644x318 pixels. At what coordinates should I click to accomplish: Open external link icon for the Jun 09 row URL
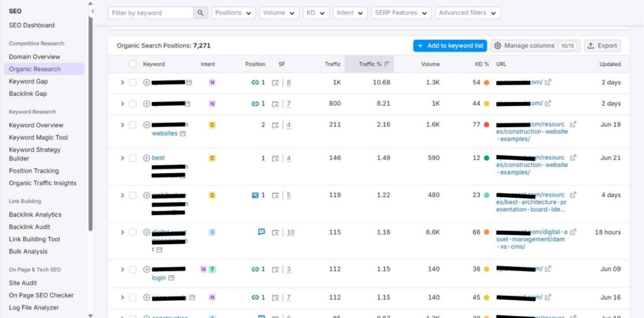[x=548, y=269]
